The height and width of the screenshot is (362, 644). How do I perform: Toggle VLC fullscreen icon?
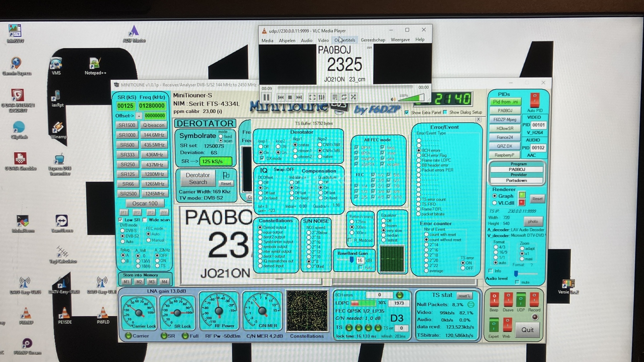[x=312, y=97]
